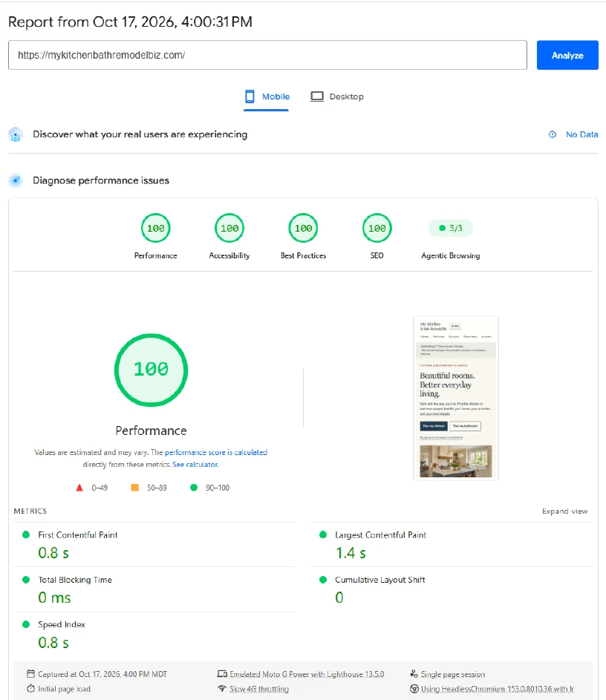Select the SEO 100 score gauge
This screenshot has height=700, width=606.
click(377, 228)
